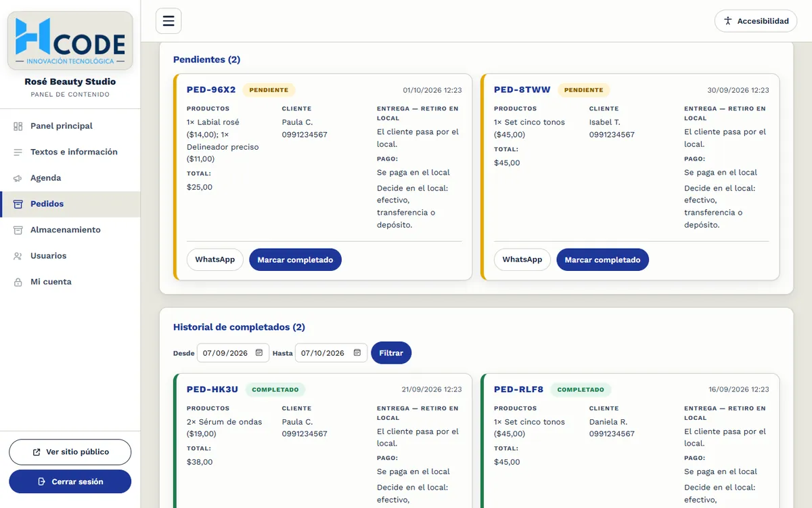Navigate to Usuarios
The width and height of the screenshot is (812, 508).
coord(70,256)
